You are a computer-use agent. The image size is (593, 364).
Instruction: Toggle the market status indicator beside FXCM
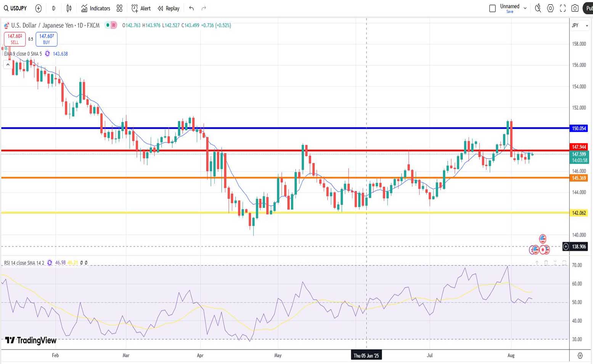pos(108,25)
